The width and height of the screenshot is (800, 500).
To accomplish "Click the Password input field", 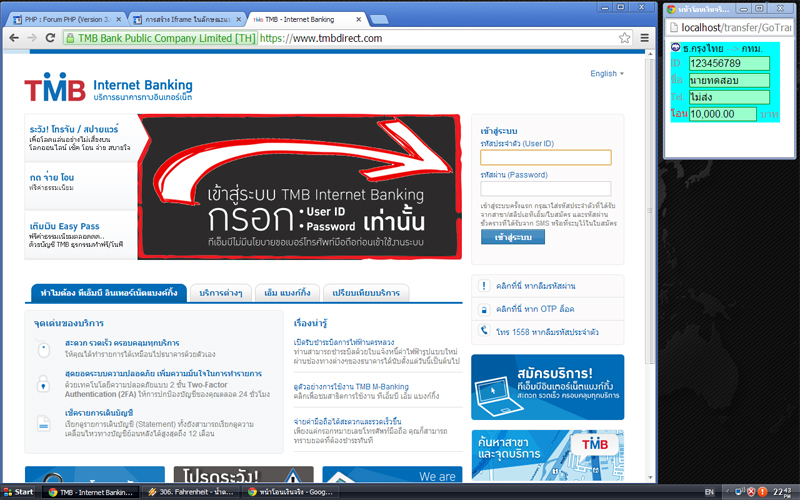I will click(545, 189).
